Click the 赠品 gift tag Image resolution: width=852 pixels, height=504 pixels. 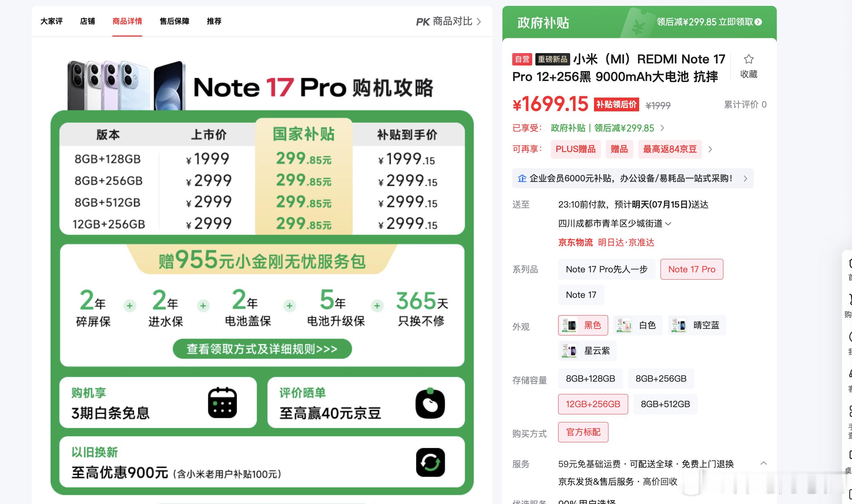coord(619,149)
